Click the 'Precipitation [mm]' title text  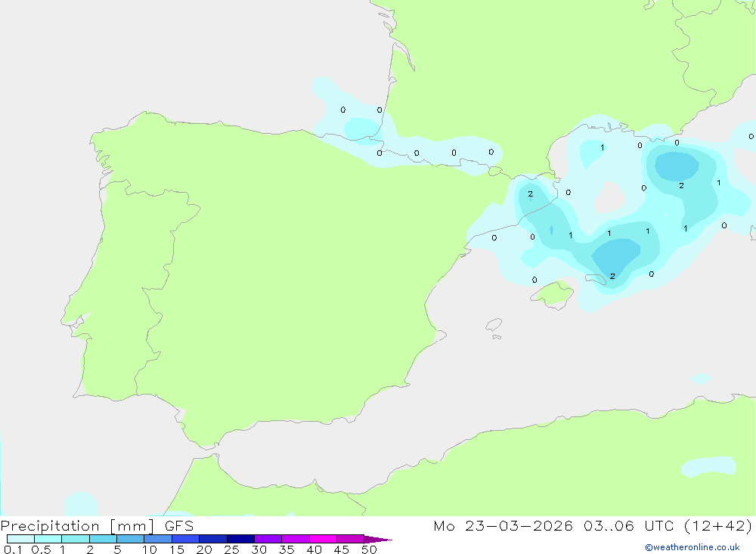77,526
